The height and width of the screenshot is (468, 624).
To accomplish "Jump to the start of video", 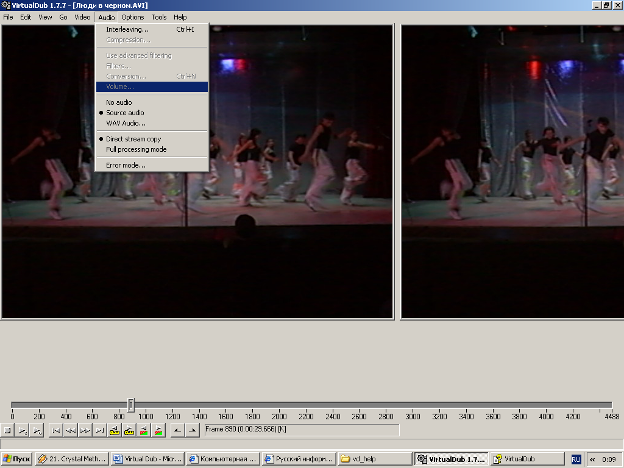I will point(57,430).
